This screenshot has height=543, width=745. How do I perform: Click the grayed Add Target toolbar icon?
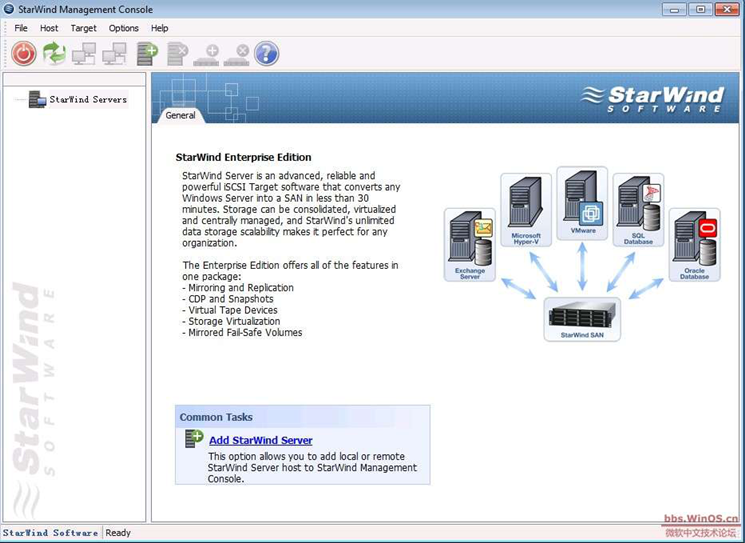click(x=207, y=55)
